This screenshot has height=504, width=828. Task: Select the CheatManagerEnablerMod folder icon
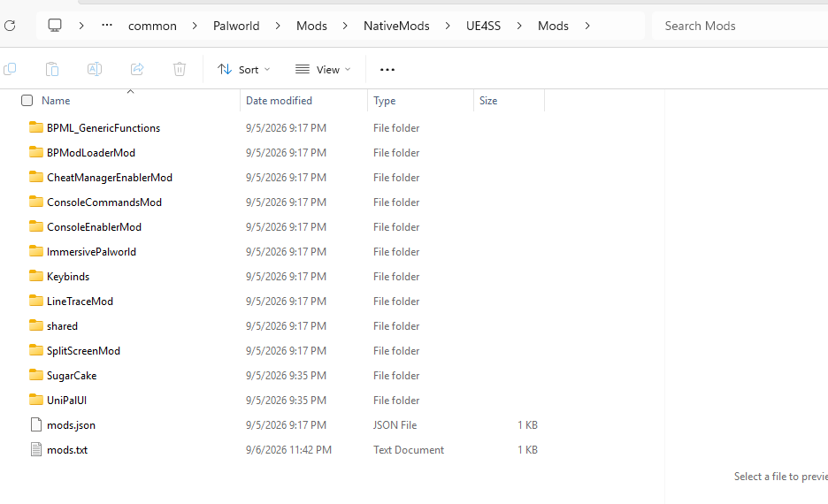[36, 177]
